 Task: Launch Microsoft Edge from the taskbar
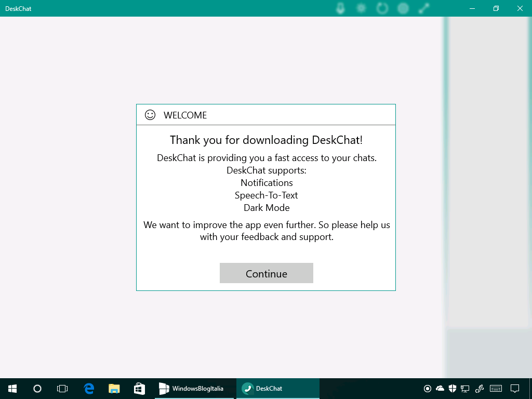click(x=89, y=389)
